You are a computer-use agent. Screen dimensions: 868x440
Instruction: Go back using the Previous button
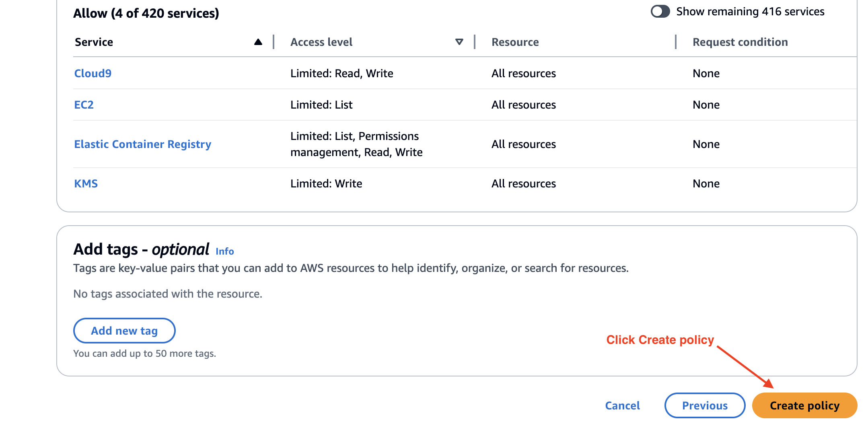click(704, 405)
